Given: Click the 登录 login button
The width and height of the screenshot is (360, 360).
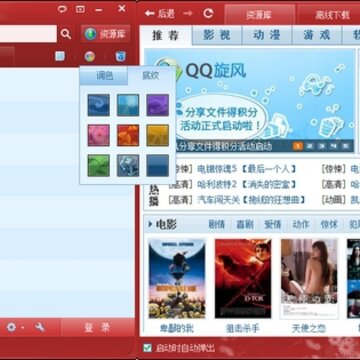Looking at the screenshot, I should 97,328.
